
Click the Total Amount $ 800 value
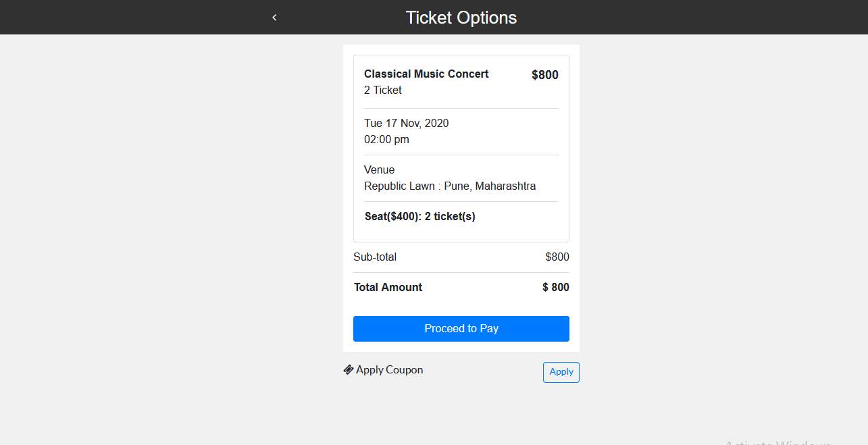(x=556, y=288)
